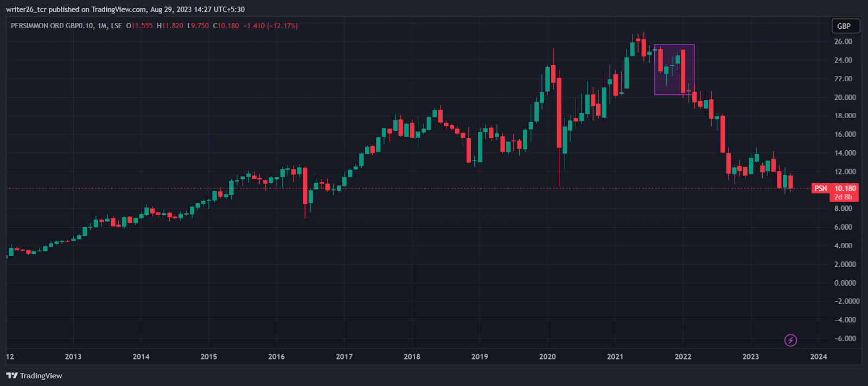
Task: Click the 18.000 price axis label
Action: [845, 116]
